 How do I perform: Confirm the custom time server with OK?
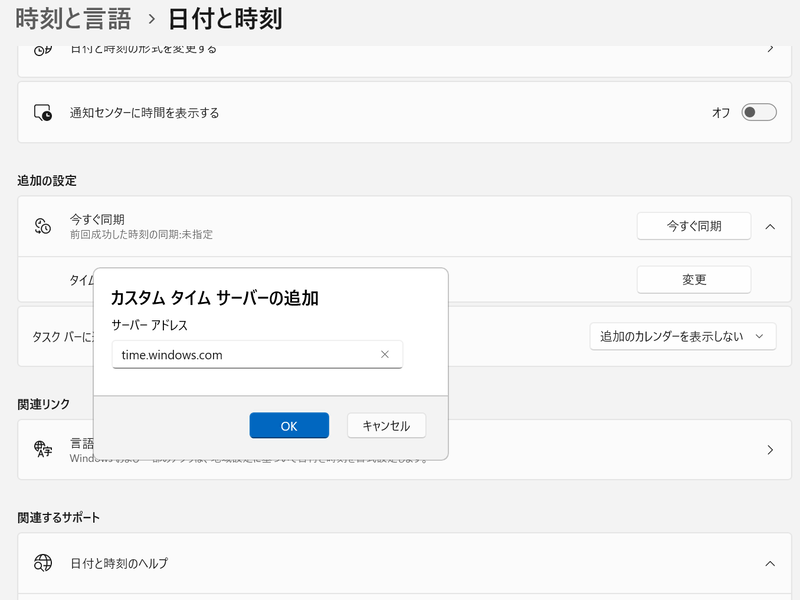pos(289,425)
